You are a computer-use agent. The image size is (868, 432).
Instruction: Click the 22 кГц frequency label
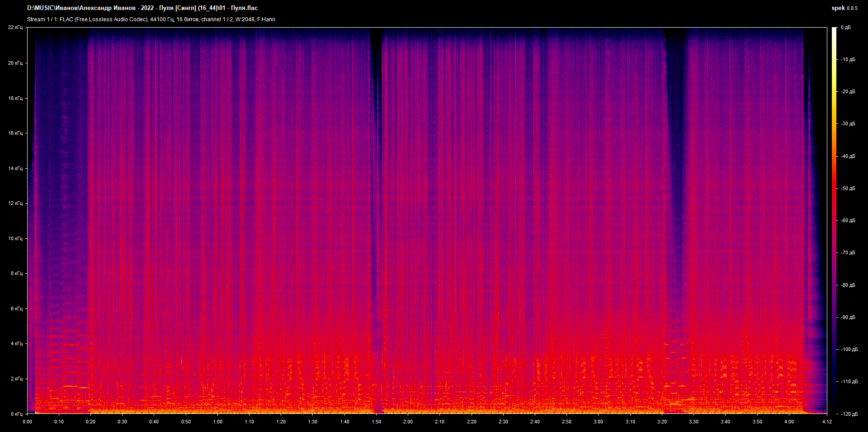tap(15, 28)
